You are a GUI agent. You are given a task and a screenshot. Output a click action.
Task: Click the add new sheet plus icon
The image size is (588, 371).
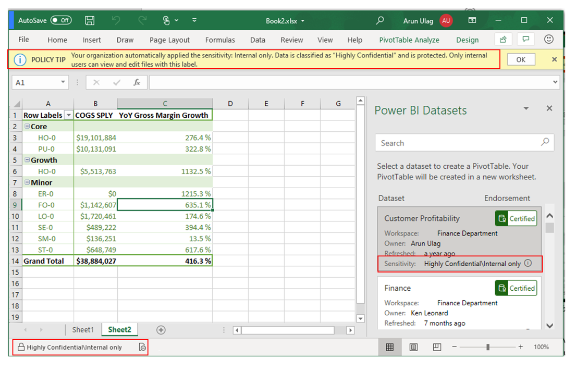click(161, 330)
